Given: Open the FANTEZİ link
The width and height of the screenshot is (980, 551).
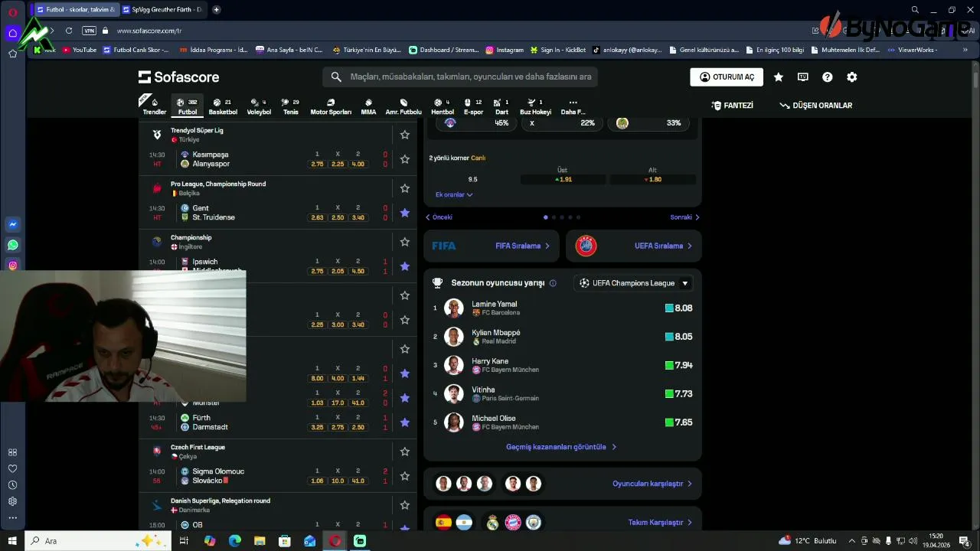Looking at the screenshot, I should (x=732, y=106).
